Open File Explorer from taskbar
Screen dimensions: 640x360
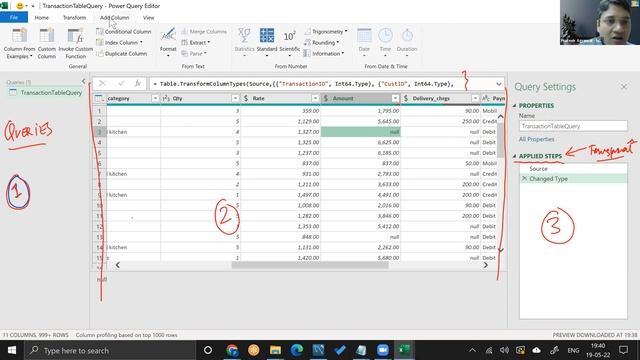tap(275, 350)
